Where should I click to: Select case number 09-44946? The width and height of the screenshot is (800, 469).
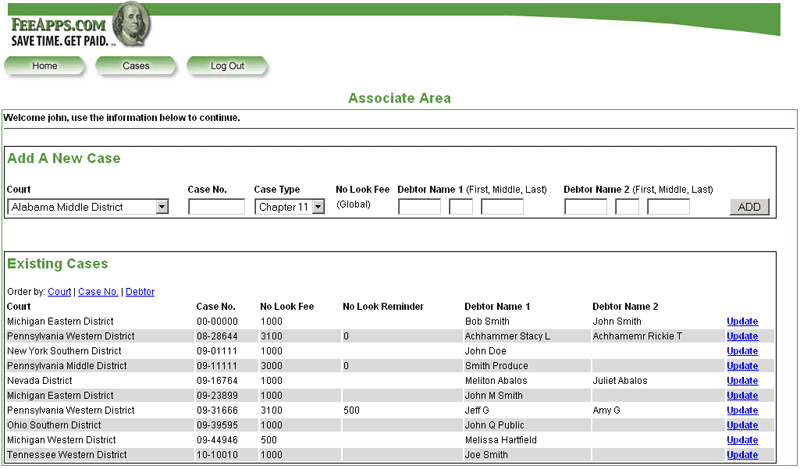tap(217, 439)
